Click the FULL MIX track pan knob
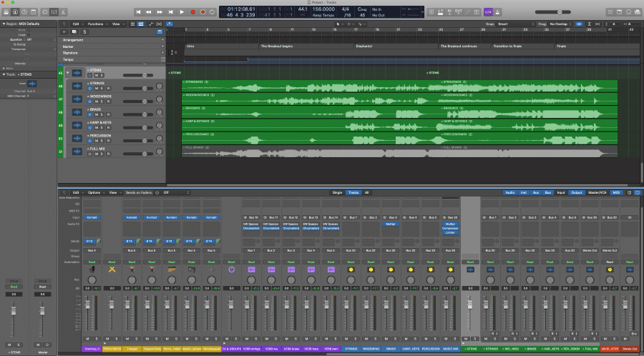The height and width of the screenshot is (356, 644). [160, 152]
